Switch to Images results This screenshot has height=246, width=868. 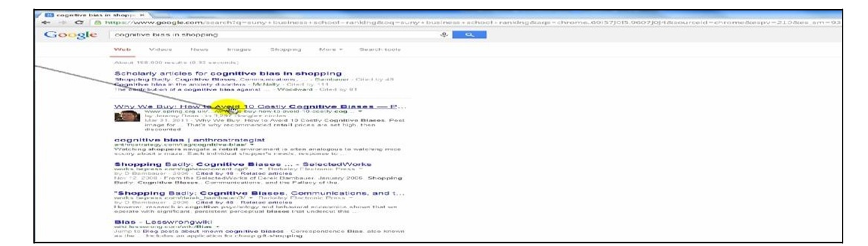[x=238, y=49]
